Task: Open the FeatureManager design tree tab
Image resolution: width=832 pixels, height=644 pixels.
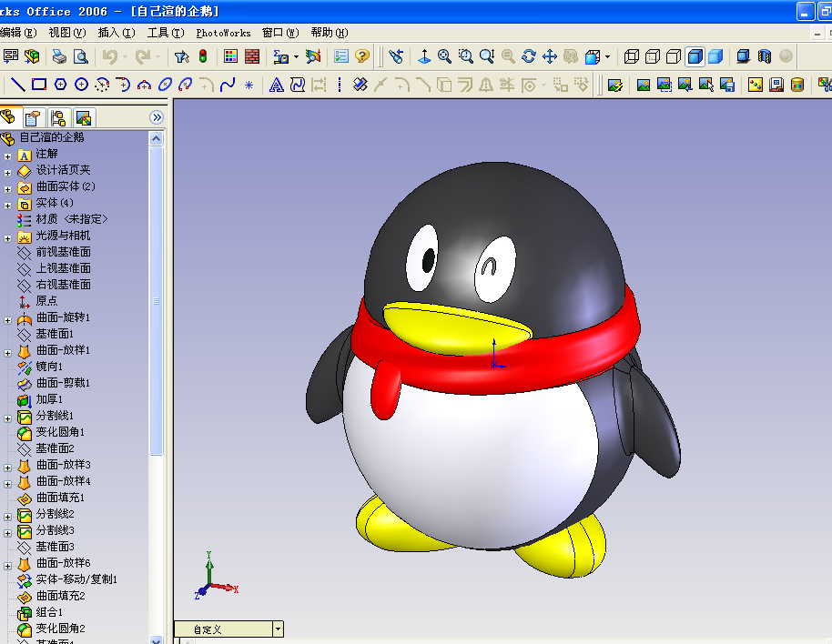Action: point(8,116)
